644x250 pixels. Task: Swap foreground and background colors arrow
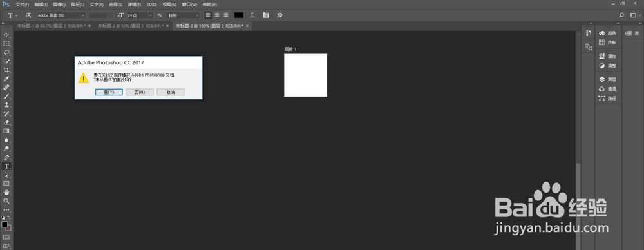pos(10,218)
